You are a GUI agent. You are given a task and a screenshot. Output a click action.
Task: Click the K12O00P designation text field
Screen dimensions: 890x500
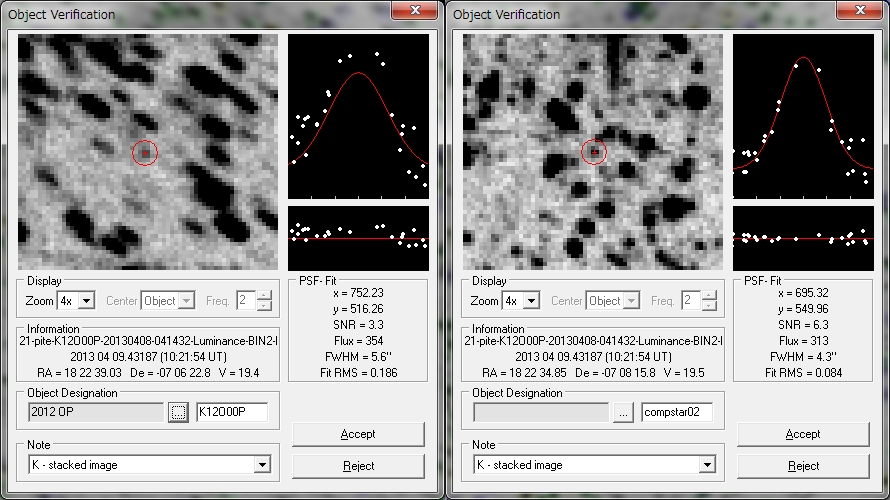tap(232, 412)
